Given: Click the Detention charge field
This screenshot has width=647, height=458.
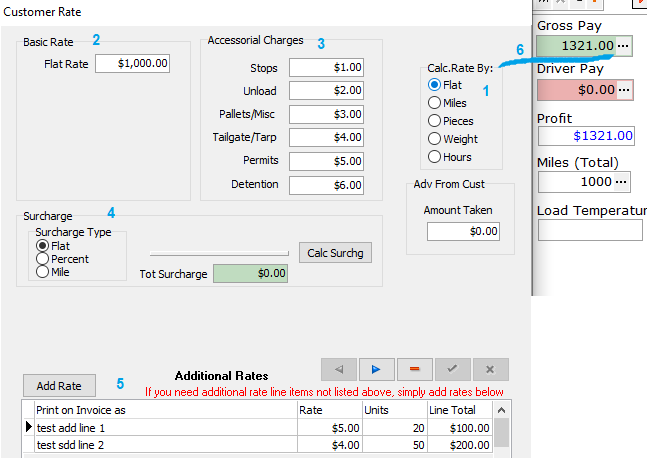Looking at the screenshot, I should tap(326, 185).
